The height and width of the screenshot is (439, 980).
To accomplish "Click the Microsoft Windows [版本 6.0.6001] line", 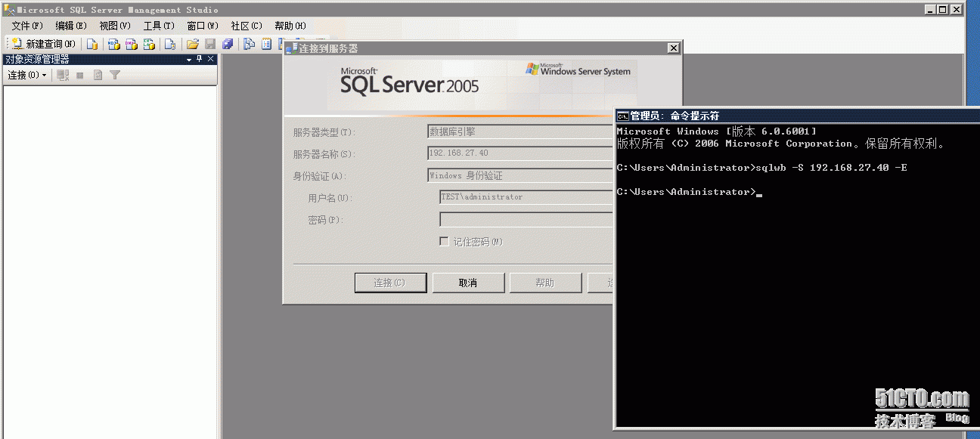I will point(716,131).
